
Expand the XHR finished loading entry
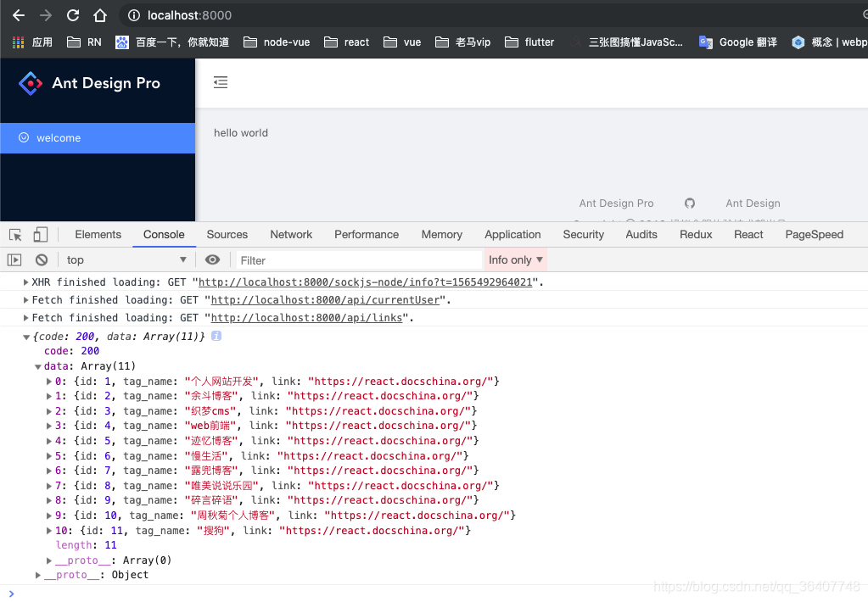click(25, 282)
